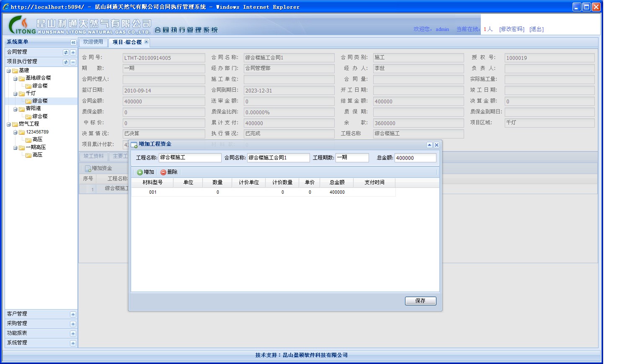Screen dimensions: 640x364
Task: Collapse the 燃气工程 tree node
Action: (x=9, y=124)
